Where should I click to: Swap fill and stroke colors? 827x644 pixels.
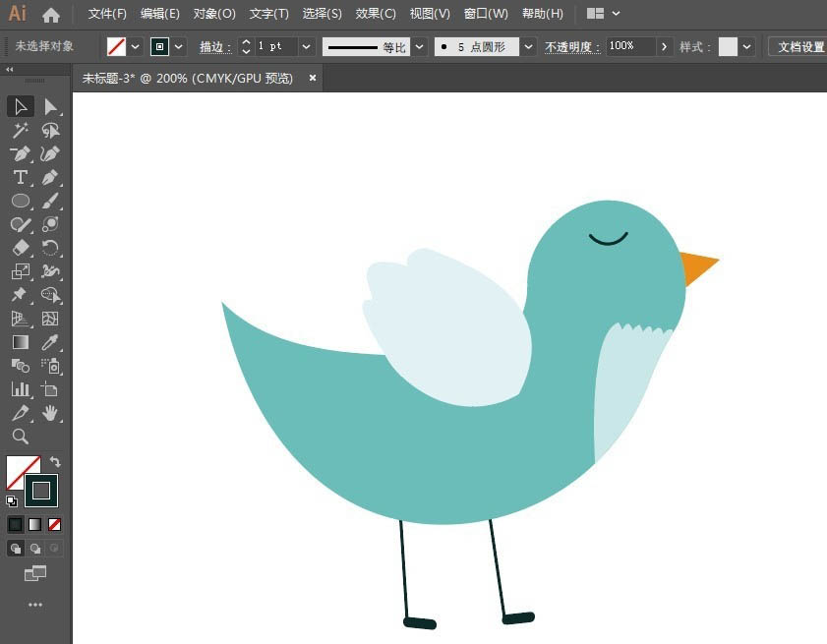coord(55,462)
